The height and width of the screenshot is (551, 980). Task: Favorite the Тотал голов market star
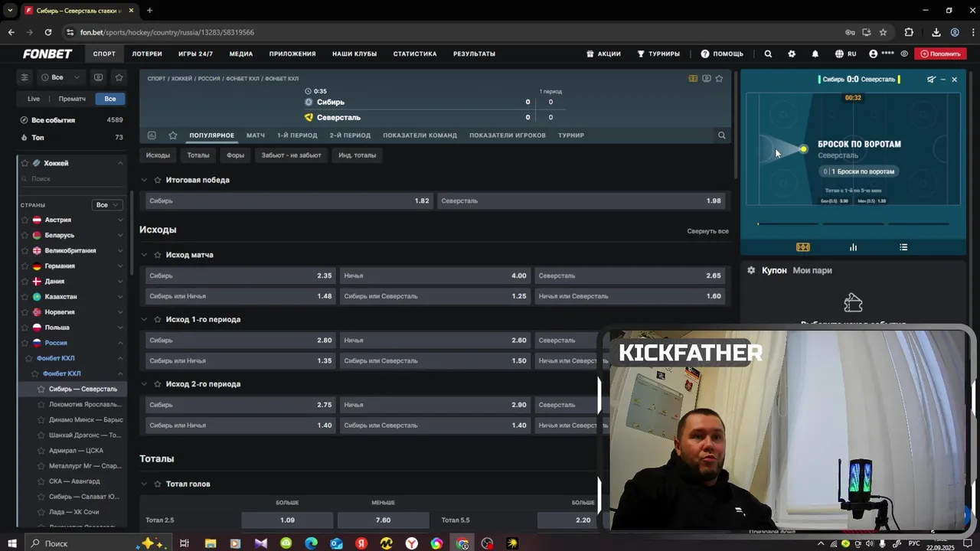(158, 484)
